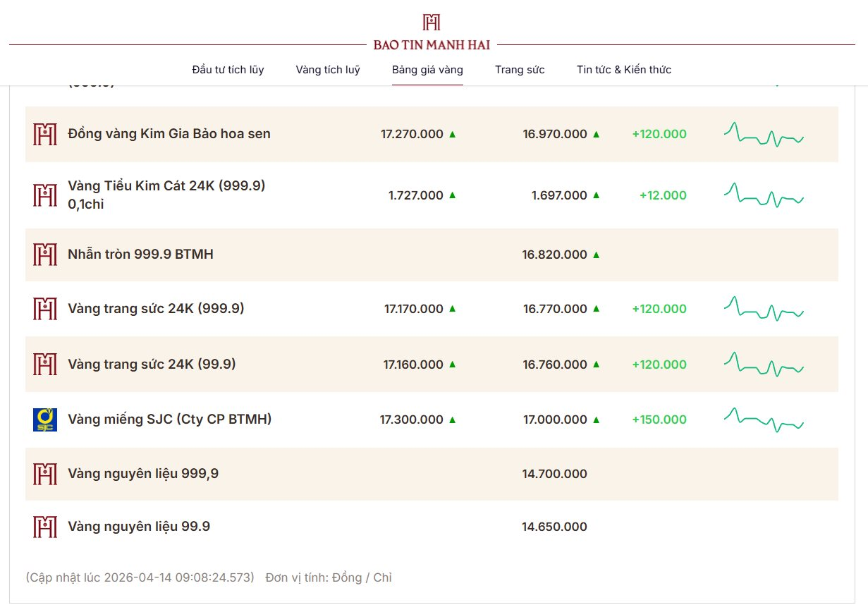868x612 pixels.
Task: Click the 17.300.000 price for Vàng miếng SJC
Action: tap(411, 420)
